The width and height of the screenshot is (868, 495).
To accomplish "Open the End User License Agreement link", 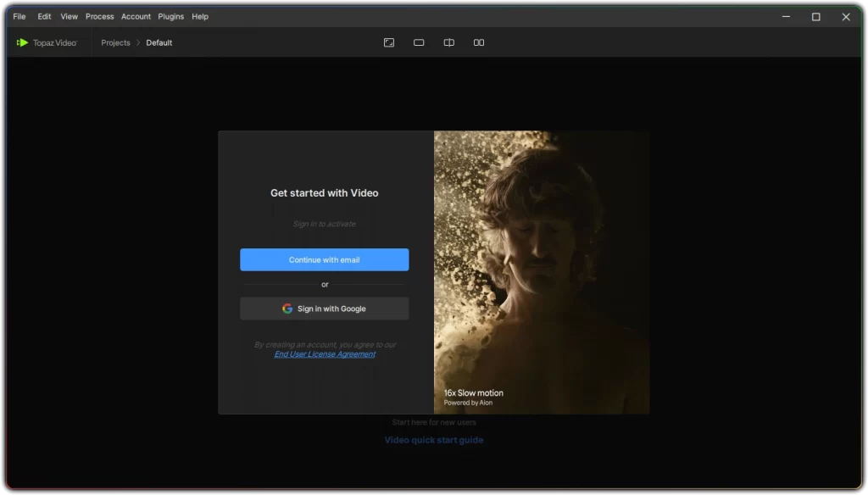I will [325, 353].
